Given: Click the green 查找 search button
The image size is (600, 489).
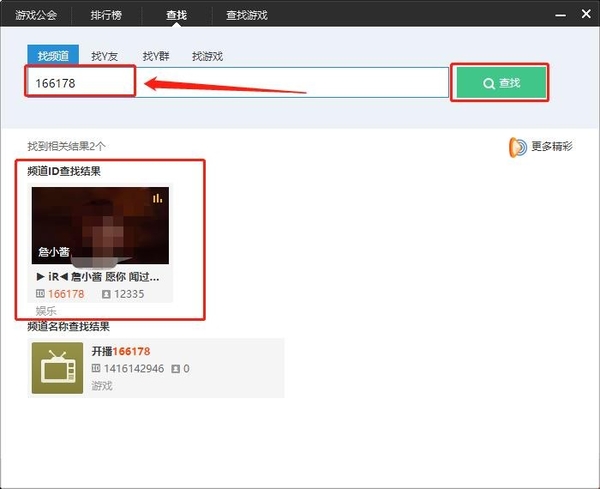Looking at the screenshot, I should coord(501,83).
